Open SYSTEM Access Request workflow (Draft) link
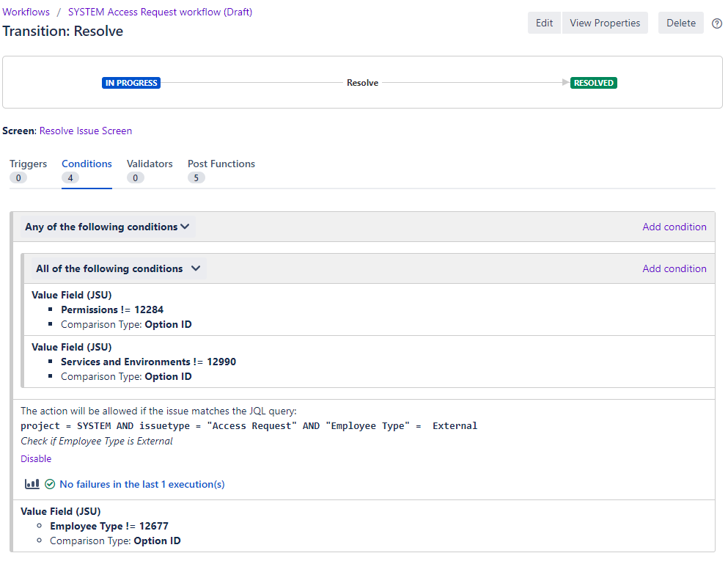Image resolution: width=728 pixels, height=564 pixels. 160,12
